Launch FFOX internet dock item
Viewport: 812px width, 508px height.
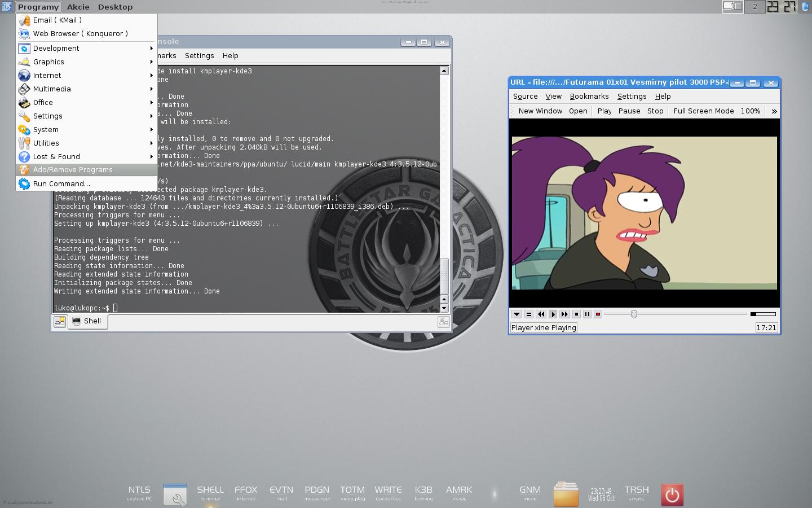246,493
